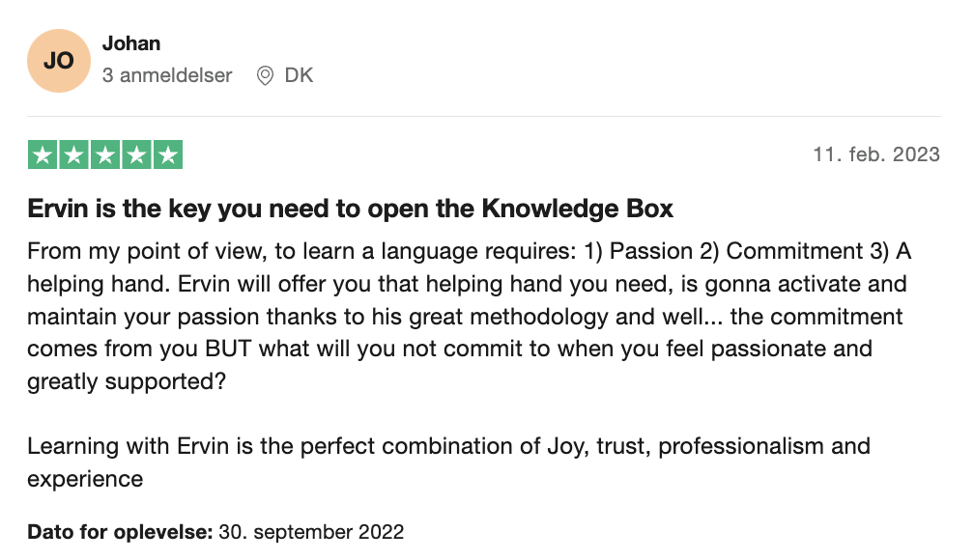The width and height of the screenshot is (974, 560).
Task: Click the text 'greatly supported?'
Action: tap(127, 381)
